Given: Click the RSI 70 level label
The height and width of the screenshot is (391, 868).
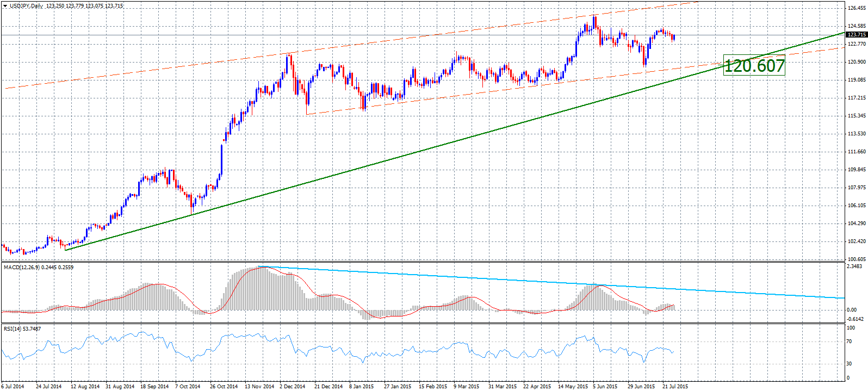Looking at the screenshot, I should click(850, 342).
